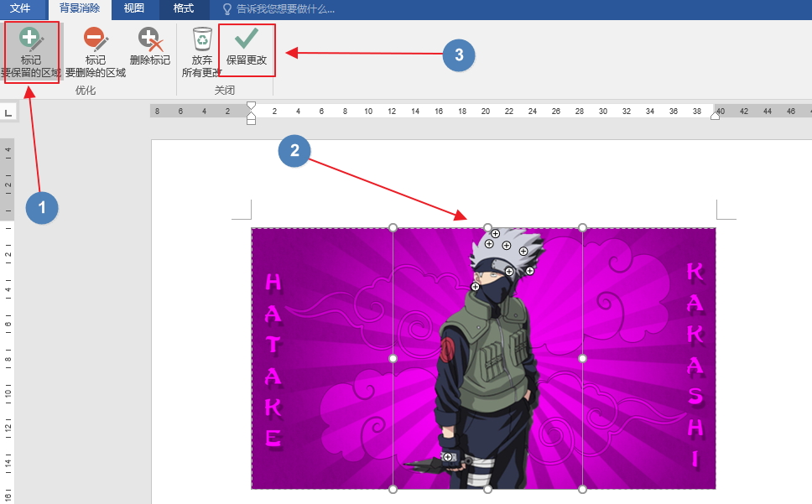Click the first-line indent marker on ruler

pos(251,106)
